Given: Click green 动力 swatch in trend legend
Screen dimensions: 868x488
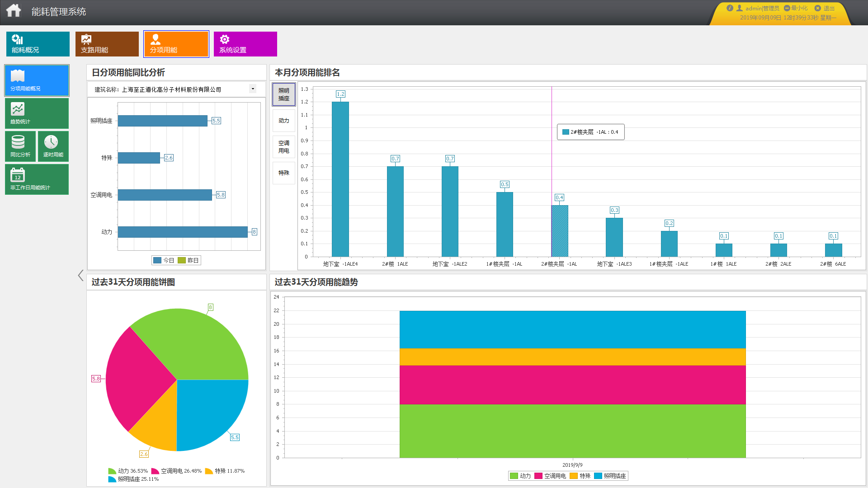Looking at the screenshot, I should [514, 476].
